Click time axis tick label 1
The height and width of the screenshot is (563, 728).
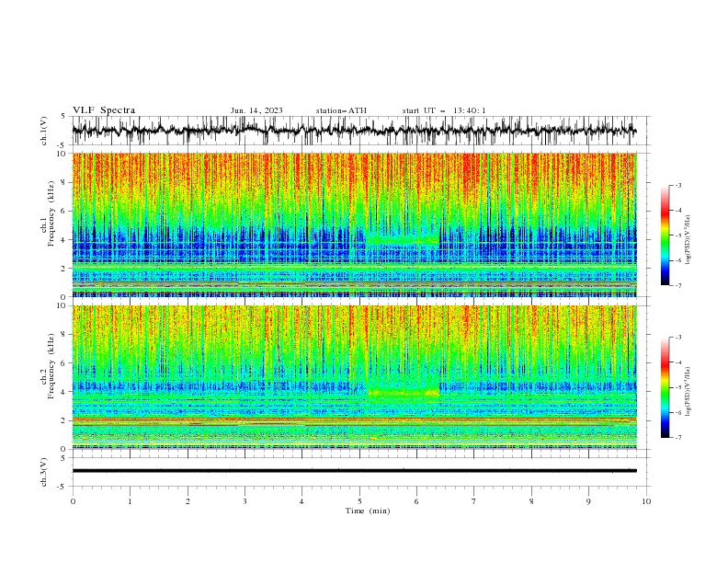[x=130, y=501]
